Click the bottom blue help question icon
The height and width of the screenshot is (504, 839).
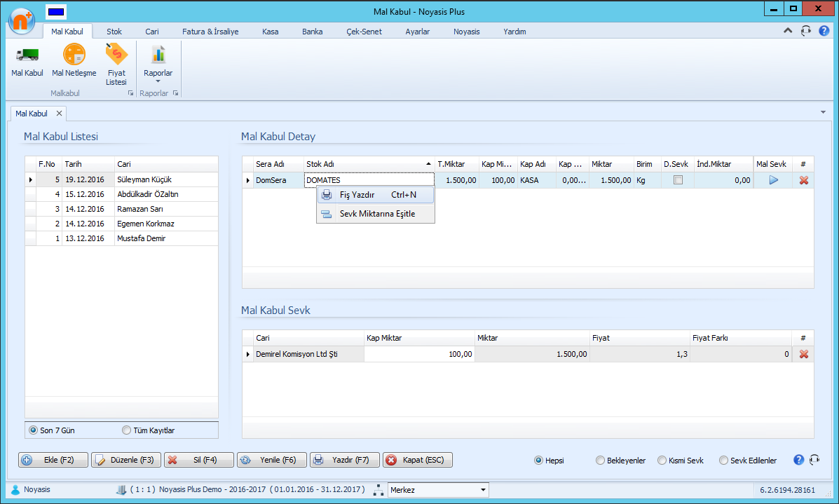click(798, 460)
